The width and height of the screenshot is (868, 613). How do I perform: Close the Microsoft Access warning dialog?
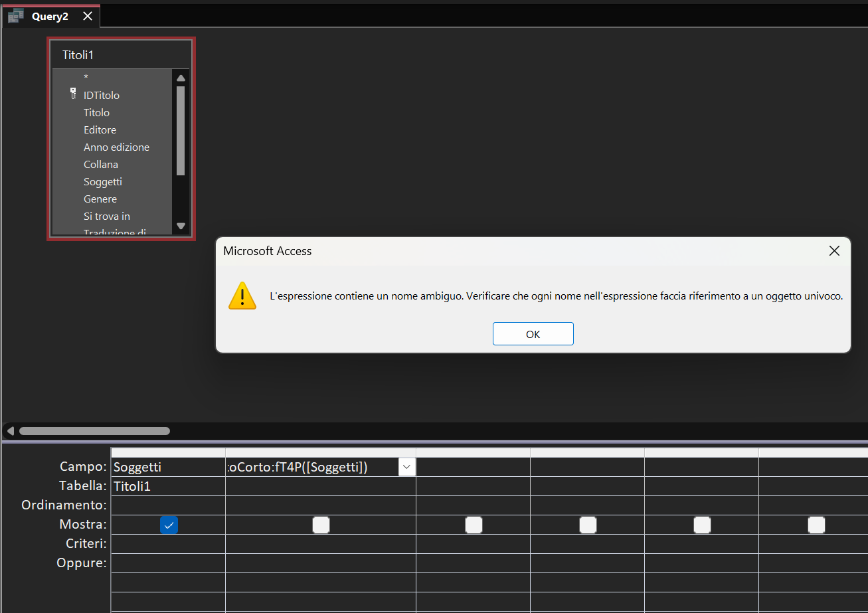[834, 250]
